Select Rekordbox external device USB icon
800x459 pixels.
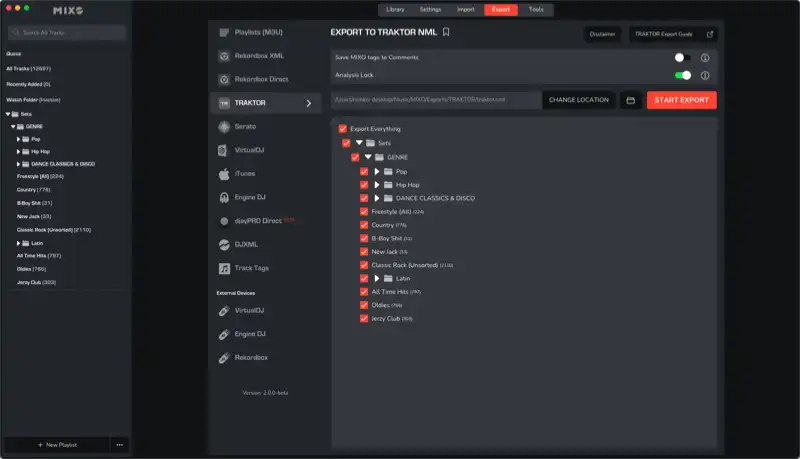[223, 358]
